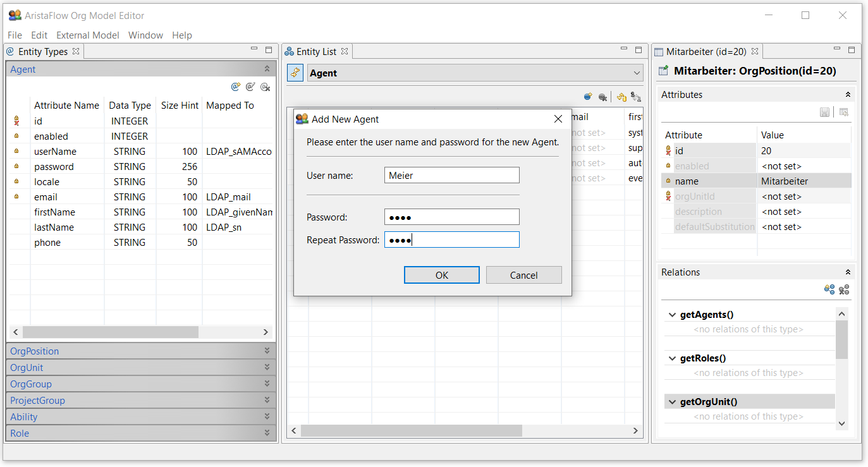Open the Edit menu

(x=39, y=35)
